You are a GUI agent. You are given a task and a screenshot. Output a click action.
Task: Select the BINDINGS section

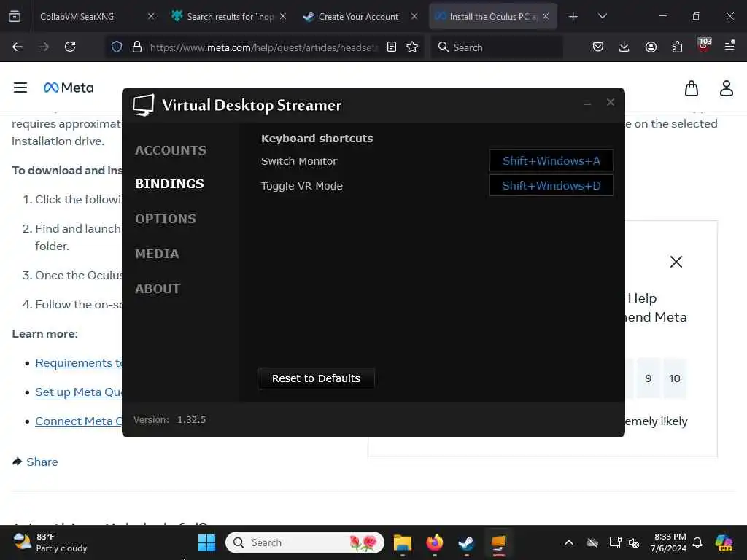pos(169,184)
